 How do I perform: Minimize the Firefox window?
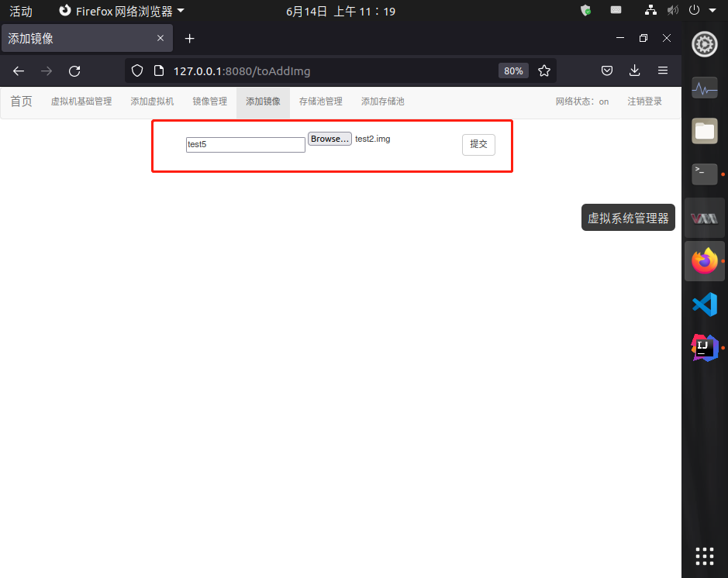pos(620,38)
